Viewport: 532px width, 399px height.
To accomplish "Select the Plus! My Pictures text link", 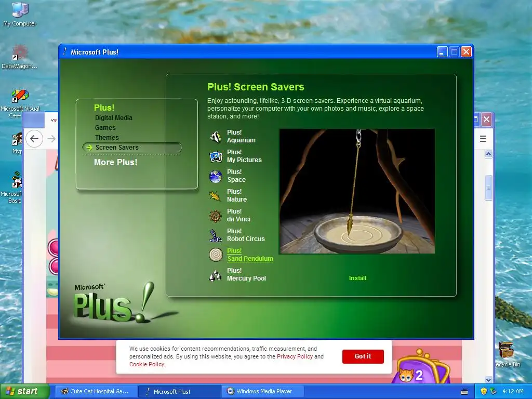I will tap(244, 156).
